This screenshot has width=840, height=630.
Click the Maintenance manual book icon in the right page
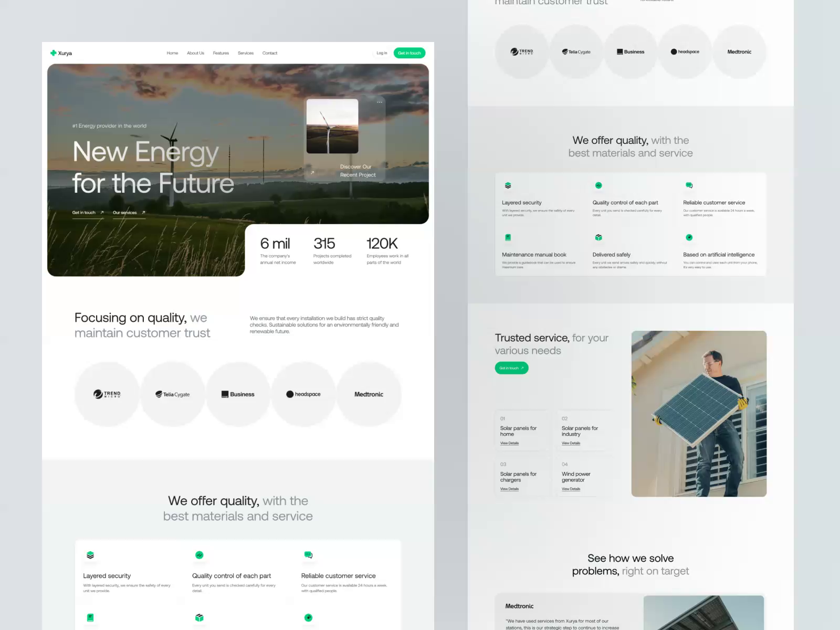point(508,237)
